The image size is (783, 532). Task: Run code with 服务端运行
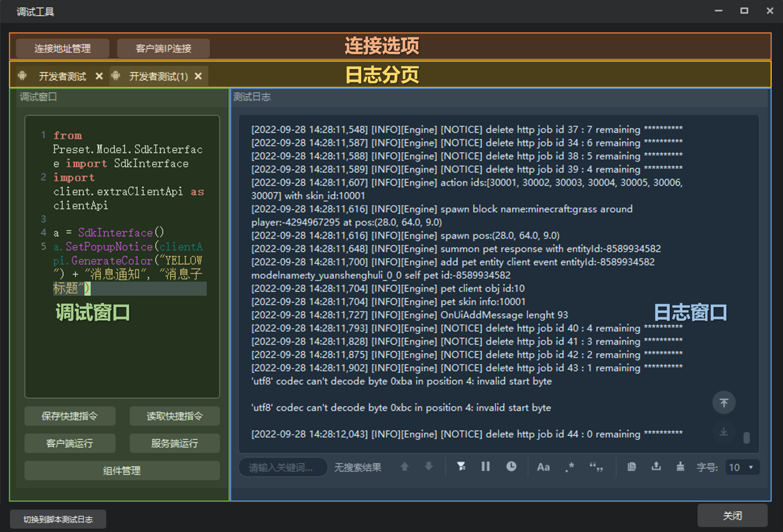(174, 444)
